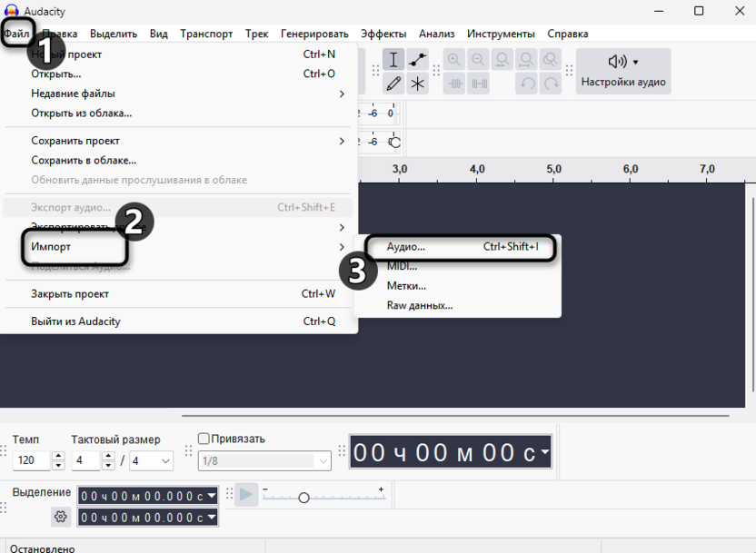Click the vertical scrollbar of track area
Screen dimensions: 756x553
752,295
